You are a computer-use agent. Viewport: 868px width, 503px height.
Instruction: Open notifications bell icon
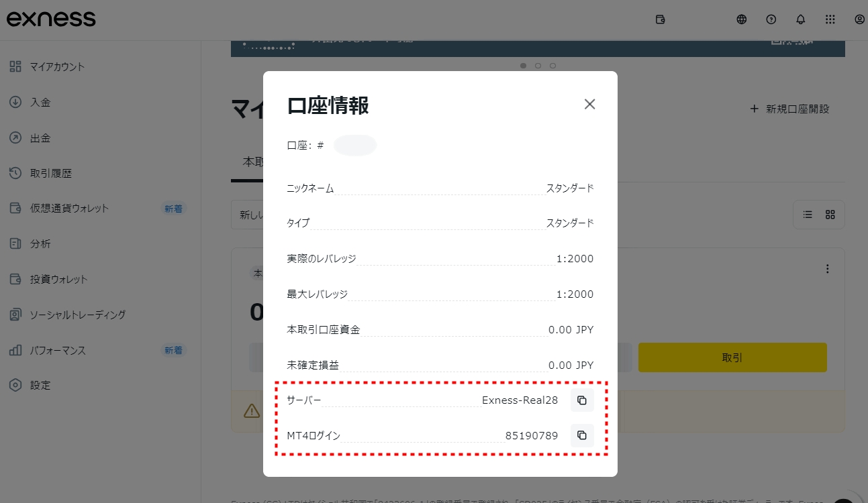click(x=800, y=19)
